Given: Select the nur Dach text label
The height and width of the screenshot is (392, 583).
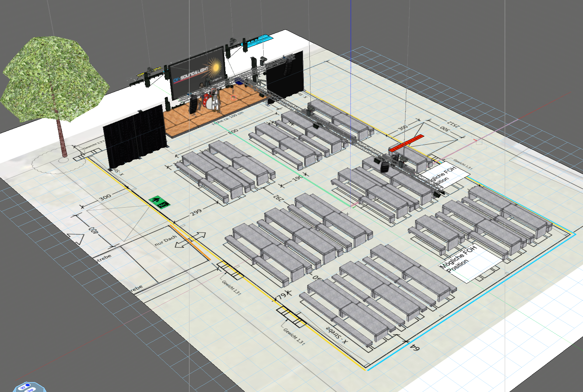Looking at the screenshot, I should (x=165, y=240).
